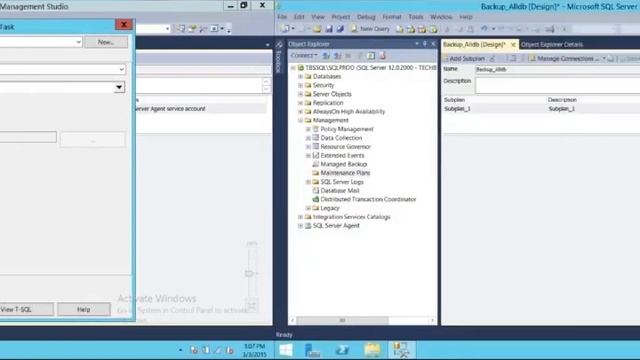Click the New Query toolbar button
The height and width of the screenshot is (360, 640).
pyautogui.click(x=370, y=29)
